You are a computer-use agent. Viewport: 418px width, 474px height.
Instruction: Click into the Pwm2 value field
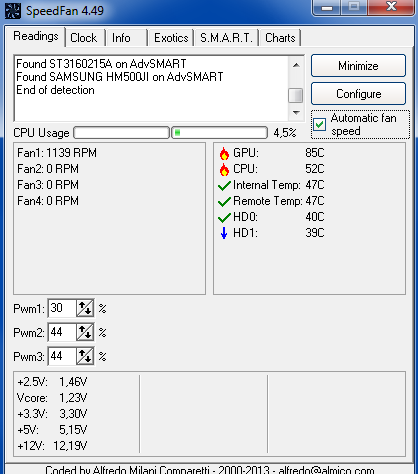click(62, 332)
